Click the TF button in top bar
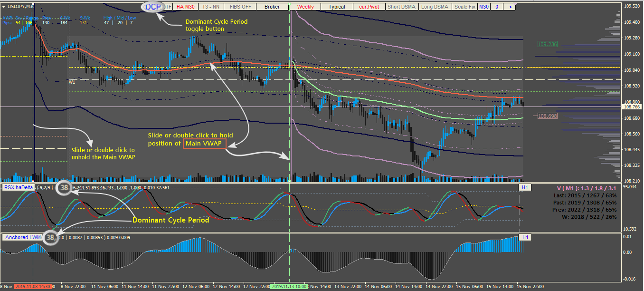Viewport: 644px width, 291px height. point(169,7)
